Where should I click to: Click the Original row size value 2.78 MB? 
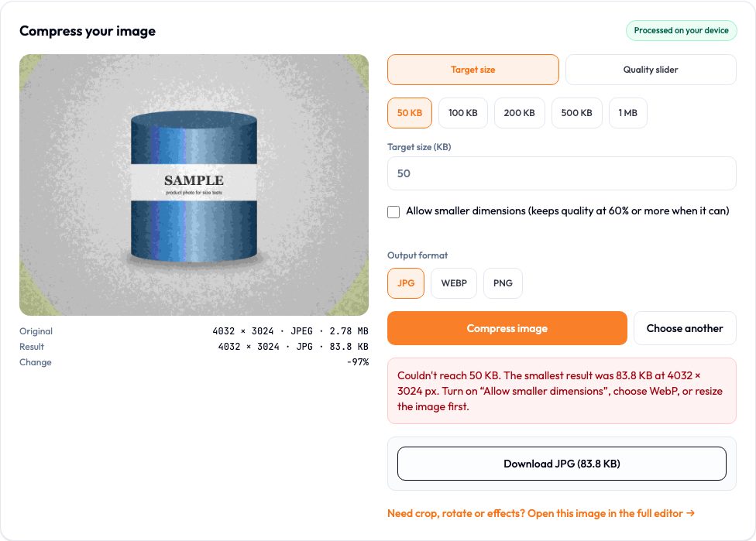pyautogui.click(x=349, y=331)
